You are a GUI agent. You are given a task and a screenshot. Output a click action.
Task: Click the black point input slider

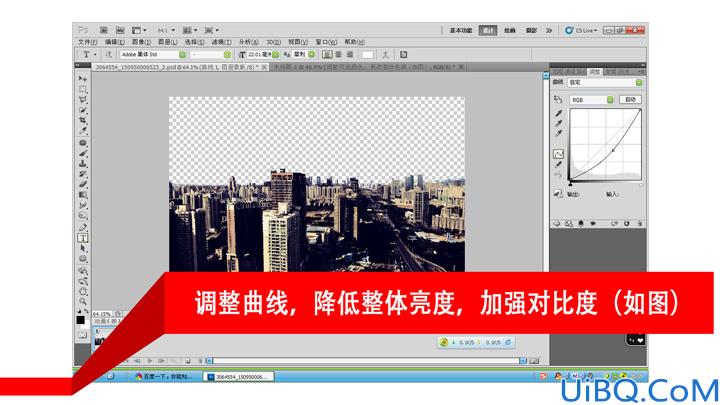tap(570, 183)
